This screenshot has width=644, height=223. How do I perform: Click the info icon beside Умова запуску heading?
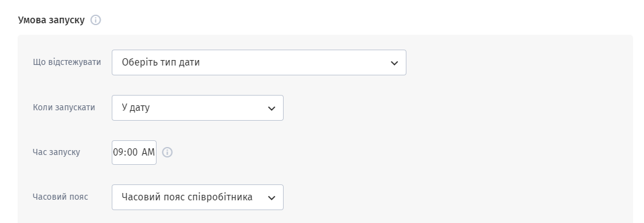point(95,20)
